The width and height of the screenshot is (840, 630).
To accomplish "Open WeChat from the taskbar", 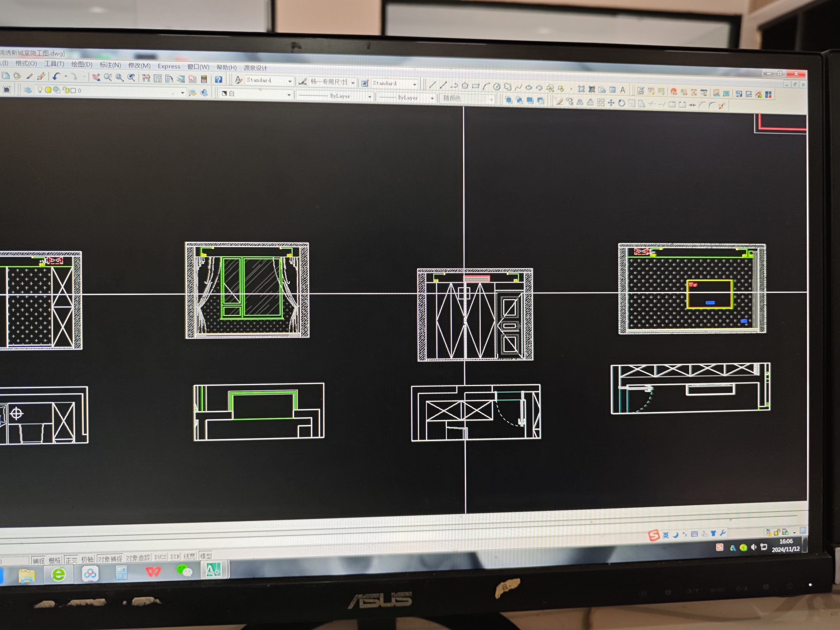I will tap(184, 571).
